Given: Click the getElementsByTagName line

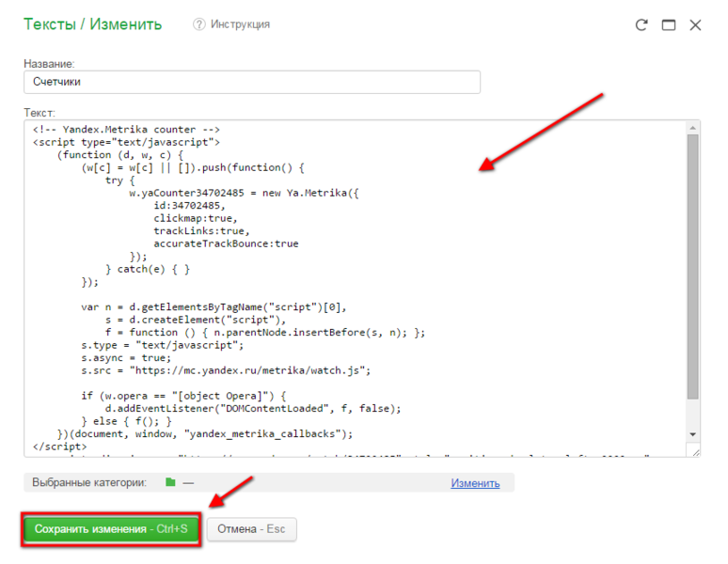Looking at the screenshot, I should (214, 307).
